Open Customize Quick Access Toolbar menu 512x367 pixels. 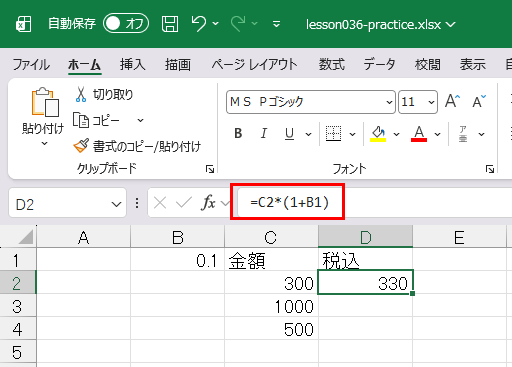point(276,24)
